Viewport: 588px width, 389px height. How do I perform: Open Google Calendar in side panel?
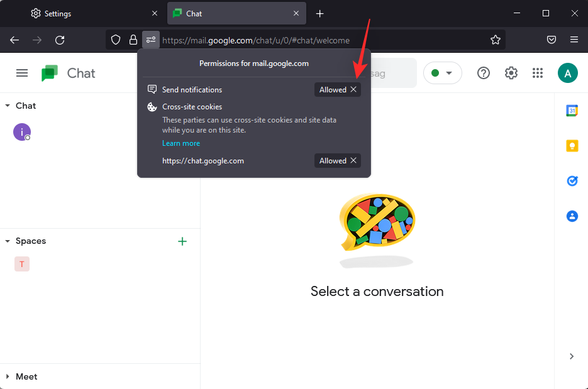572,111
